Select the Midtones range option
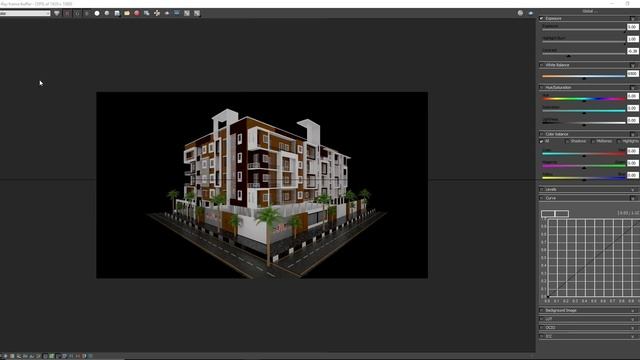This screenshot has width=640, height=360. pyautogui.click(x=602, y=141)
